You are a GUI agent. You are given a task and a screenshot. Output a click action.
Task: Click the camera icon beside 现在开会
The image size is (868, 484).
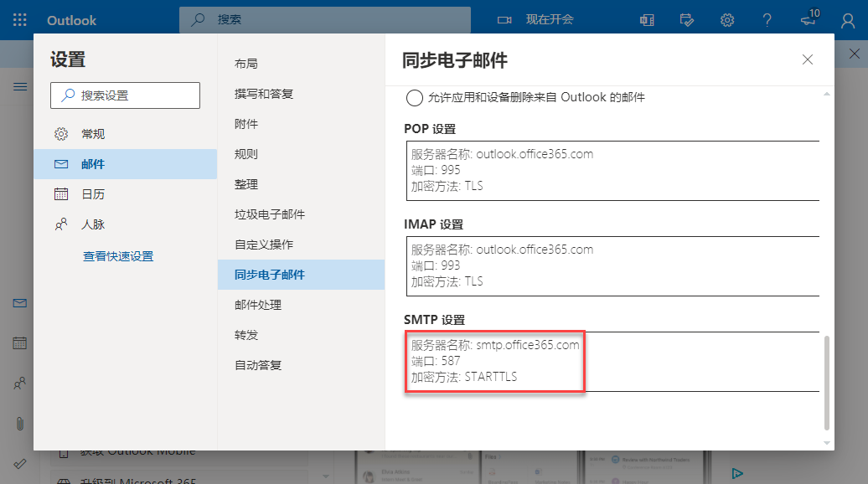[504, 20]
